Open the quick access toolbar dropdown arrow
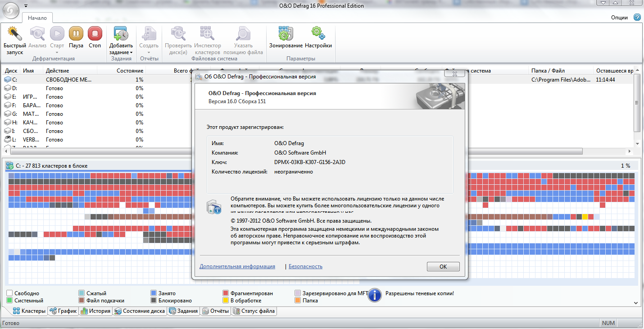Viewport: 644px width, 329px height. point(25,6)
